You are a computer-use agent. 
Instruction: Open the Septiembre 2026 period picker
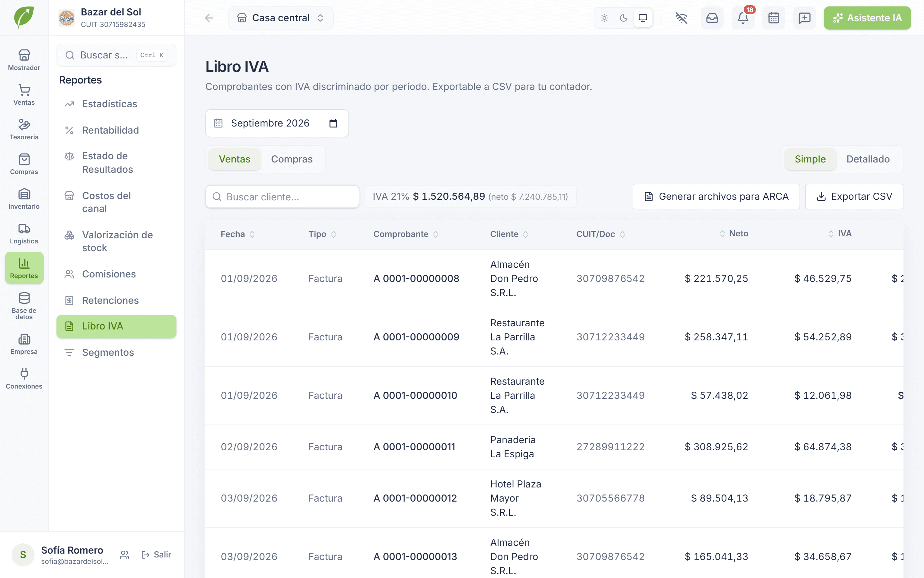(277, 123)
